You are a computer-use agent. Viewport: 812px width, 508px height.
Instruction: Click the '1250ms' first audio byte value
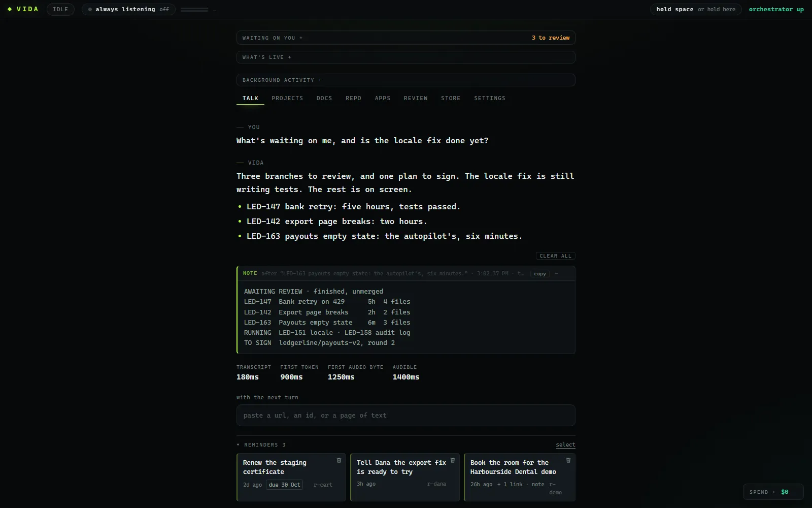341,377
